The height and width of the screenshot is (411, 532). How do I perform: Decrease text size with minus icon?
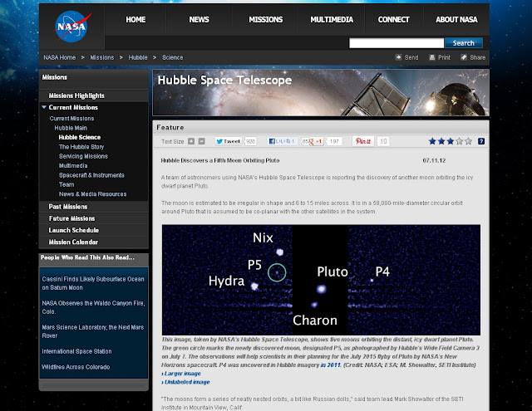tap(201, 141)
